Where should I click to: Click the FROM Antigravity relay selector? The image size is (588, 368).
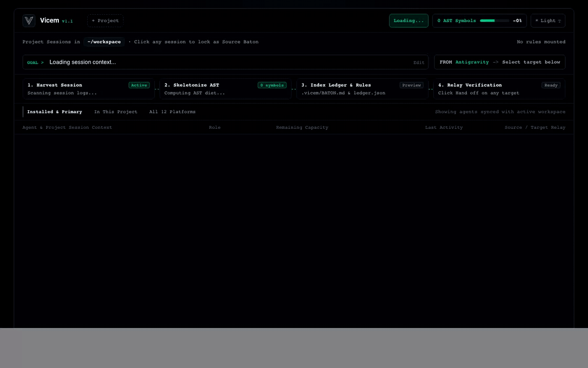pyautogui.click(x=499, y=63)
